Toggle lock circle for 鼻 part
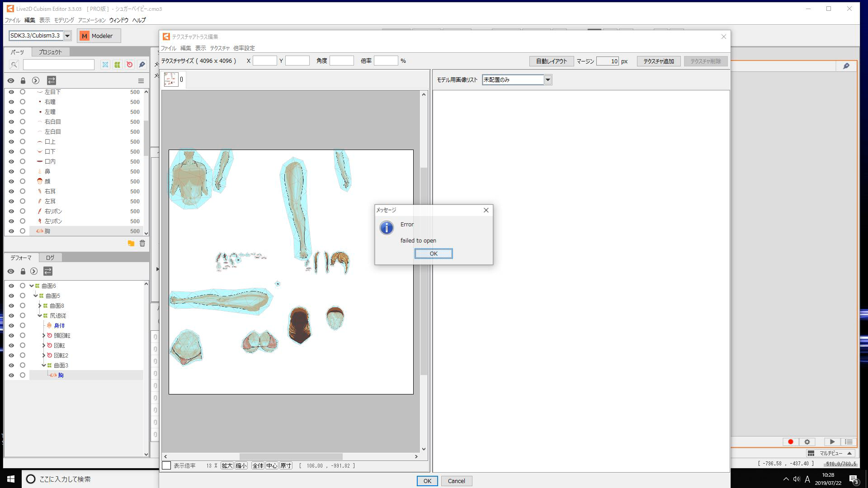 coord(23,171)
